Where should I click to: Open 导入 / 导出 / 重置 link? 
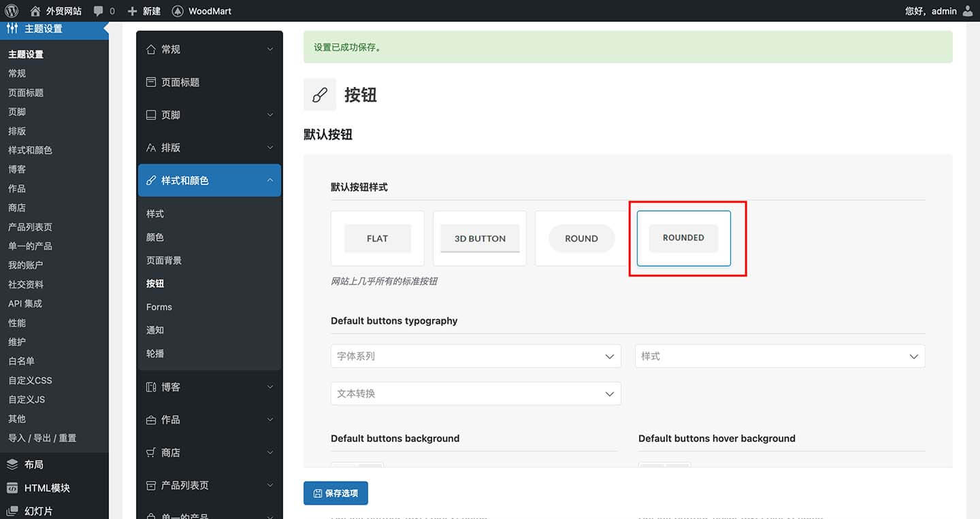click(x=42, y=437)
